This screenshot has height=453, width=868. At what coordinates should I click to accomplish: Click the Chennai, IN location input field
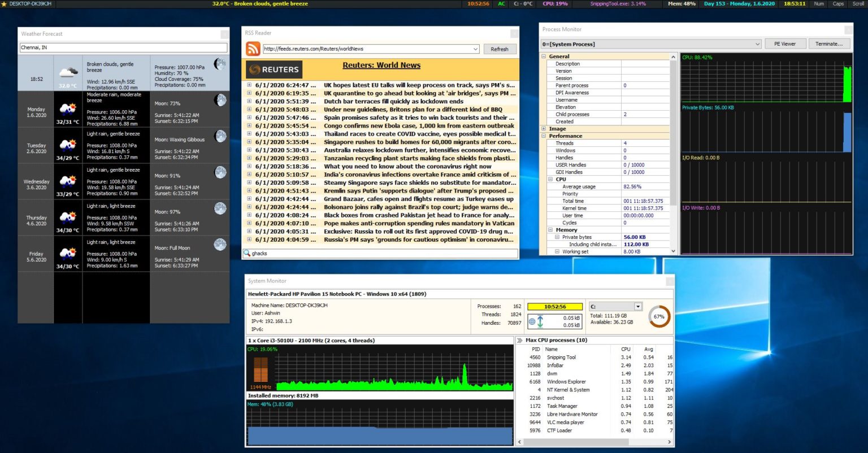point(123,47)
